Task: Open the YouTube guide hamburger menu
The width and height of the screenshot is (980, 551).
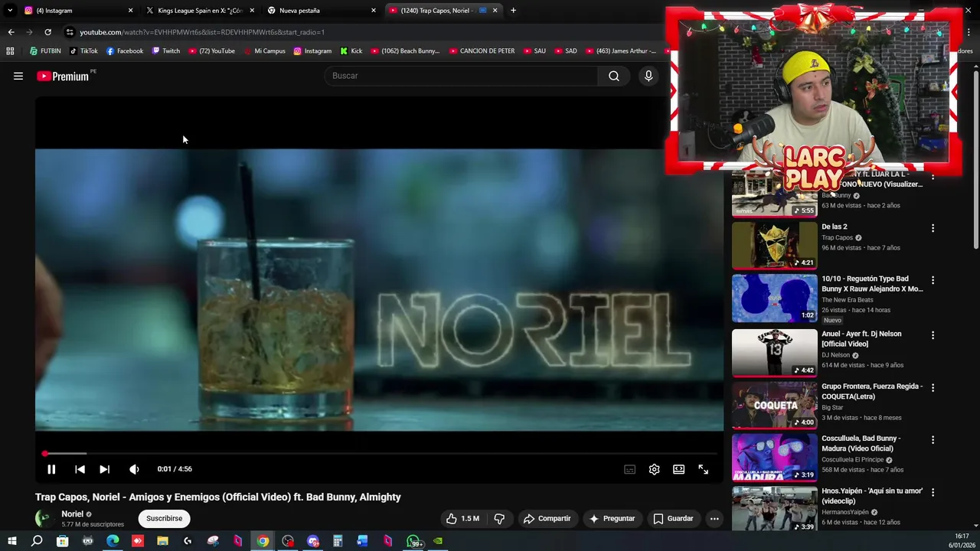Action: point(18,76)
